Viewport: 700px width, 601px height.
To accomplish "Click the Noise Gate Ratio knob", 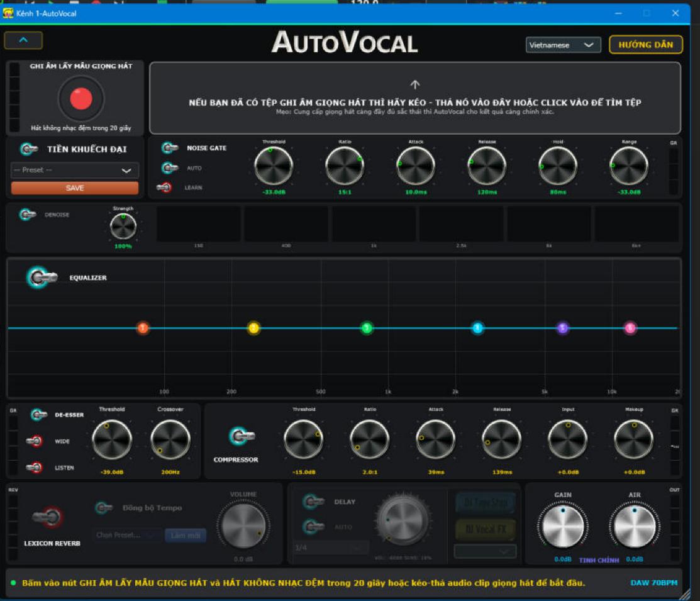I will pyautogui.click(x=345, y=166).
